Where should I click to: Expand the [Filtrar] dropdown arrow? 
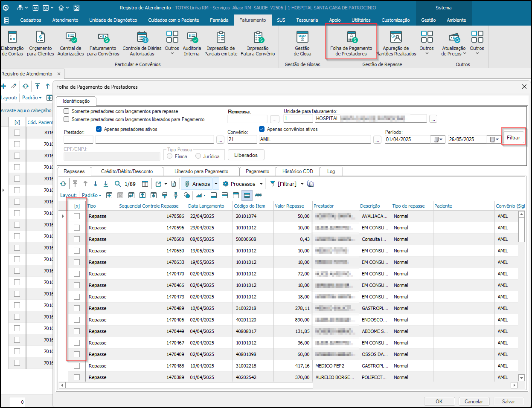[302, 184]
